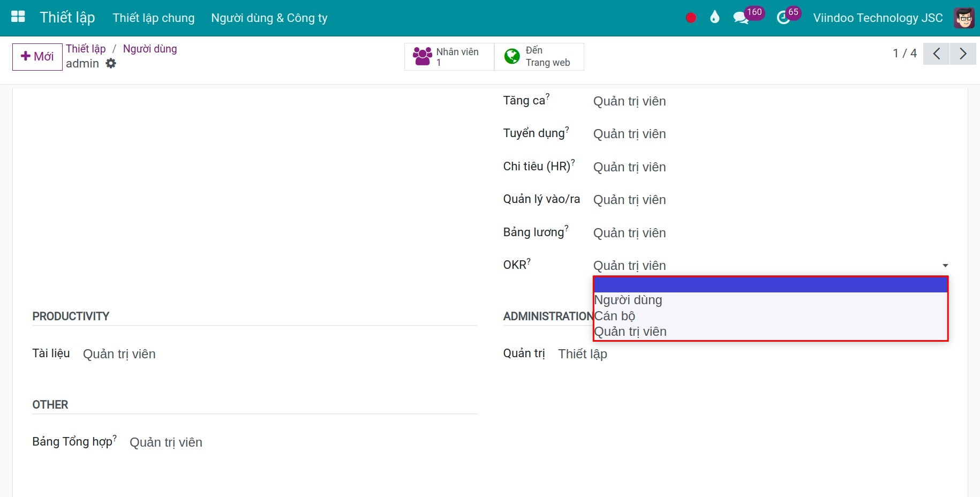Open the Tăng ca access dropdown
Image resolution: width=980 pixels, height=497 pixels.
pos(770,101)
